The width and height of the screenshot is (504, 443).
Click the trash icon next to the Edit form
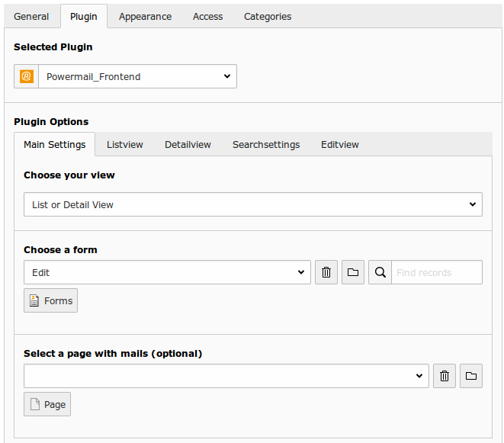(326, 272)
